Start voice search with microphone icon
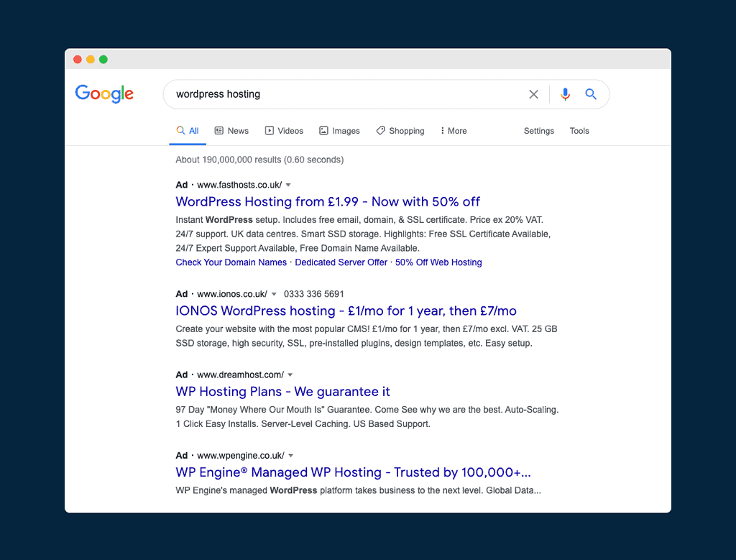Viewport: 736px width, 560px height. point(565,94)
